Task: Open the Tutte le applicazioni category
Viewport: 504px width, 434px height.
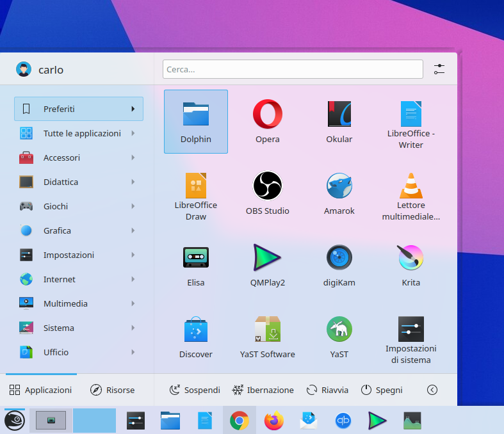Action: pos(79,133)
